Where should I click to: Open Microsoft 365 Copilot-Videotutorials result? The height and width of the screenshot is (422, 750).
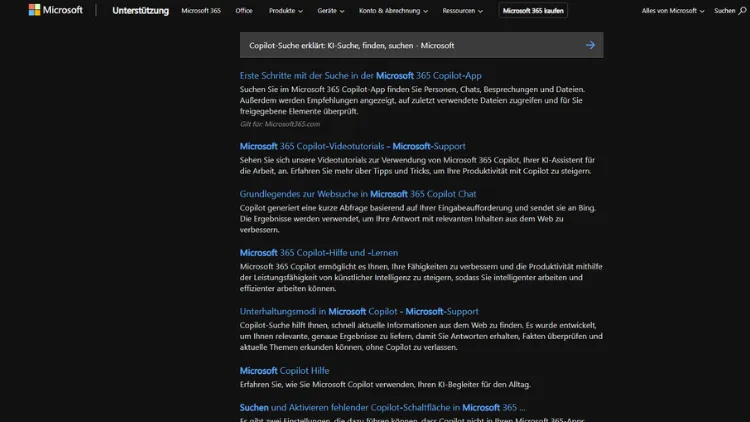(353, 146)
